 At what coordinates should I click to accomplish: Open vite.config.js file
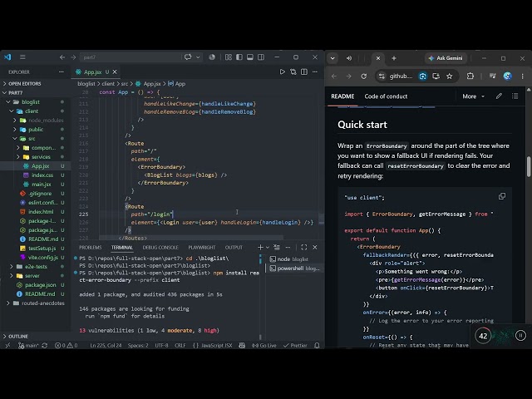pyautogui.click(x=42, y=257)
